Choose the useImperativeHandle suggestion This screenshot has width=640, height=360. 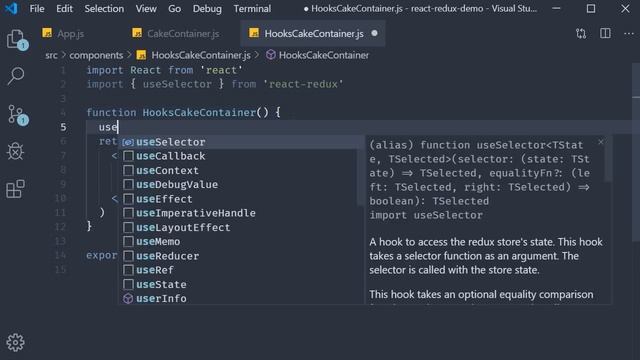(x=241, y=213)
